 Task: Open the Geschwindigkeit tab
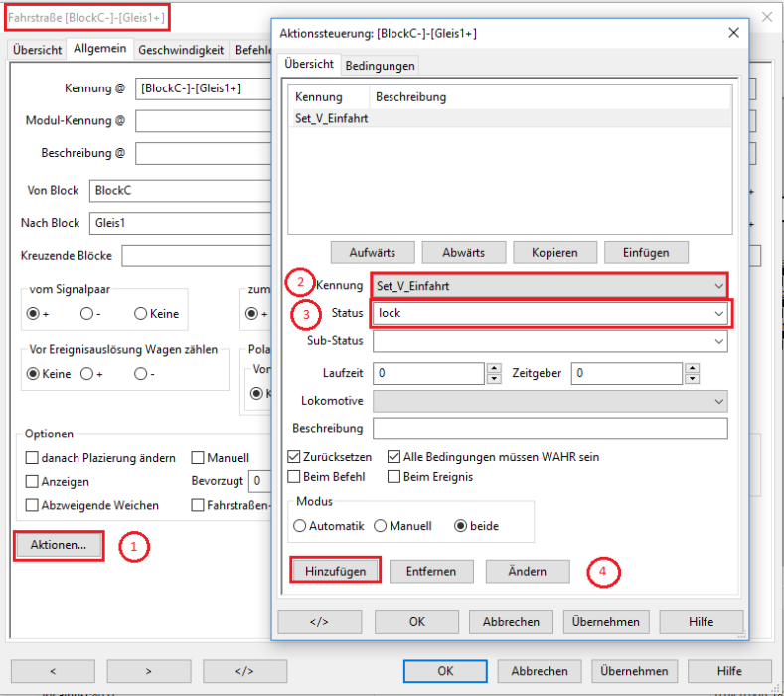(x=181, y=49)
